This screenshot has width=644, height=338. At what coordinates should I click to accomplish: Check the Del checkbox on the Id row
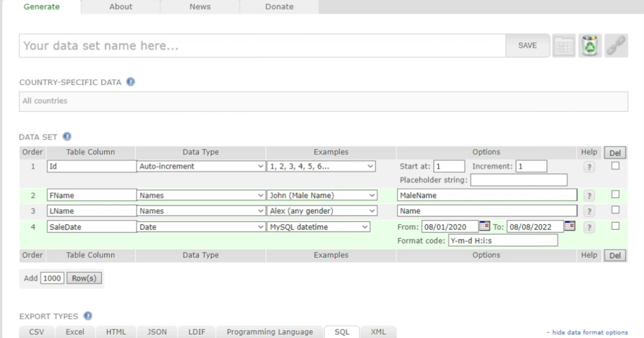(615, 165)
